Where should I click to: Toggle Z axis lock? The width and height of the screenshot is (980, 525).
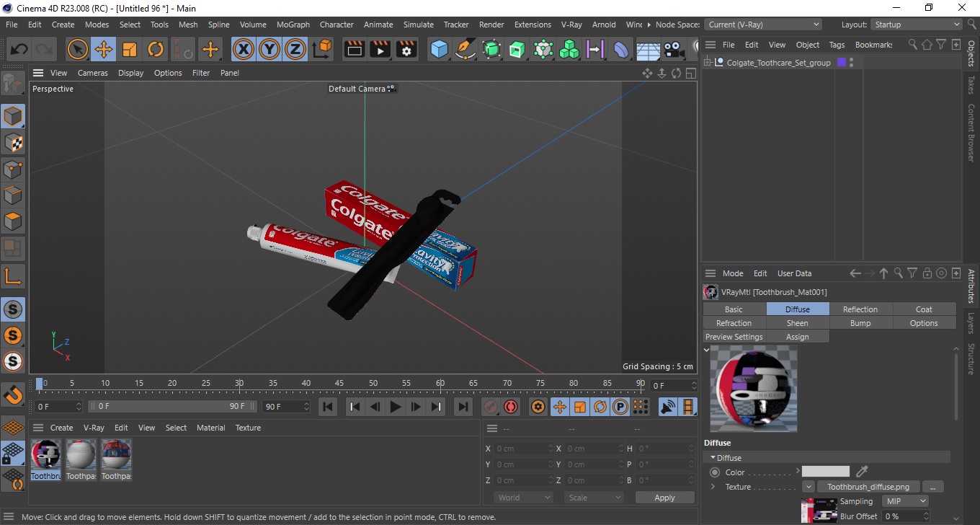click(x=295, y=50)
